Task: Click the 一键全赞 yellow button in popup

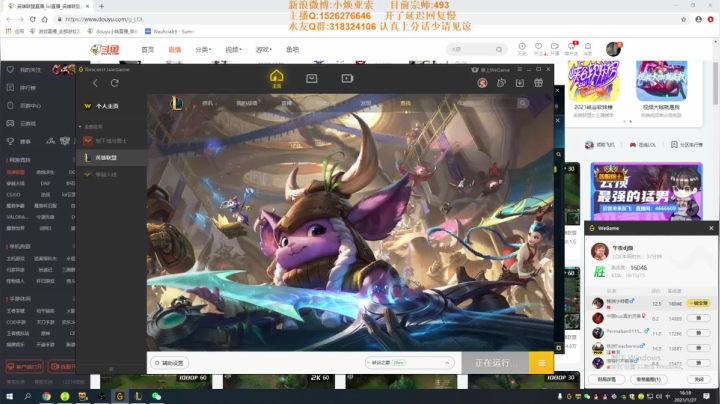Action: (698, 303)
